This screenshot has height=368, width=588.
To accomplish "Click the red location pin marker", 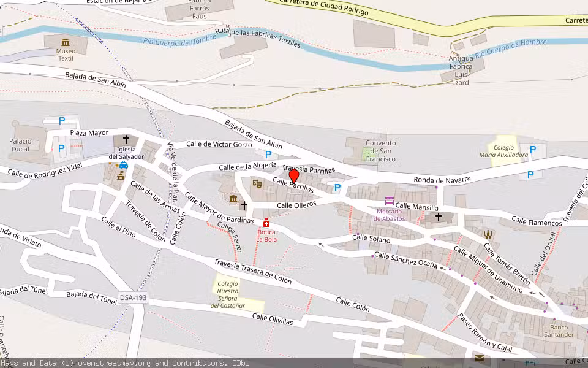I will click(294, 176).
